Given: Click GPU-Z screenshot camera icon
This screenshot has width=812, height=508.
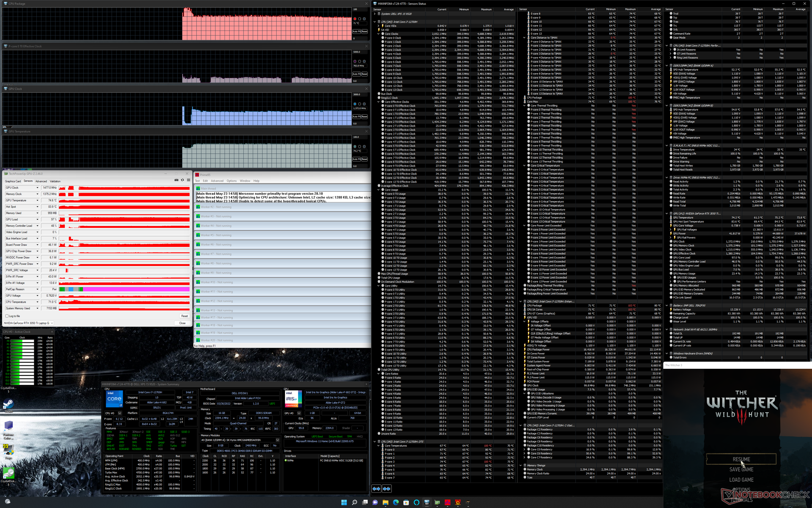Looking at the screenshot, I should [x=176, y=180].
